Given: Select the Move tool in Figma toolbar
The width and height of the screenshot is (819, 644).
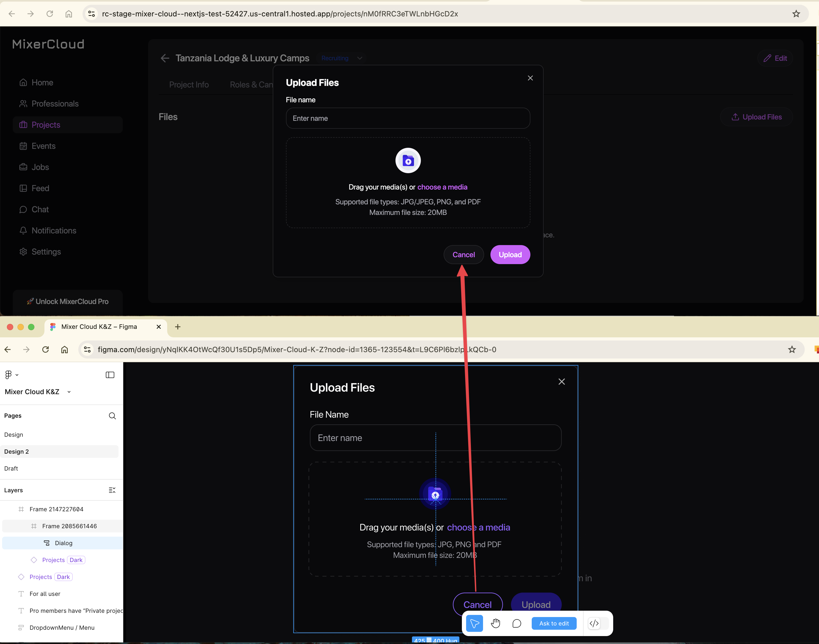Looking at the screenshot, I should pos(474,623).
